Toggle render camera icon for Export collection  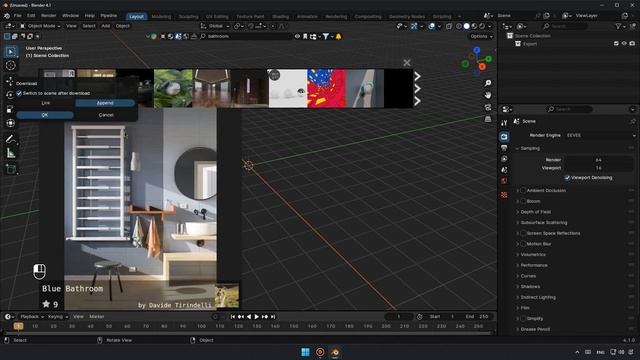pos(632,44)
